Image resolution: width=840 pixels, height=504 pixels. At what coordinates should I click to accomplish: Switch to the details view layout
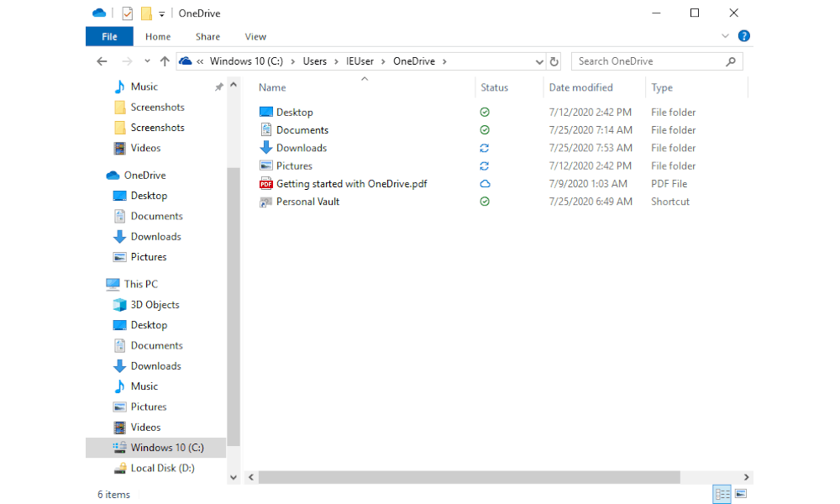point(722,494)
